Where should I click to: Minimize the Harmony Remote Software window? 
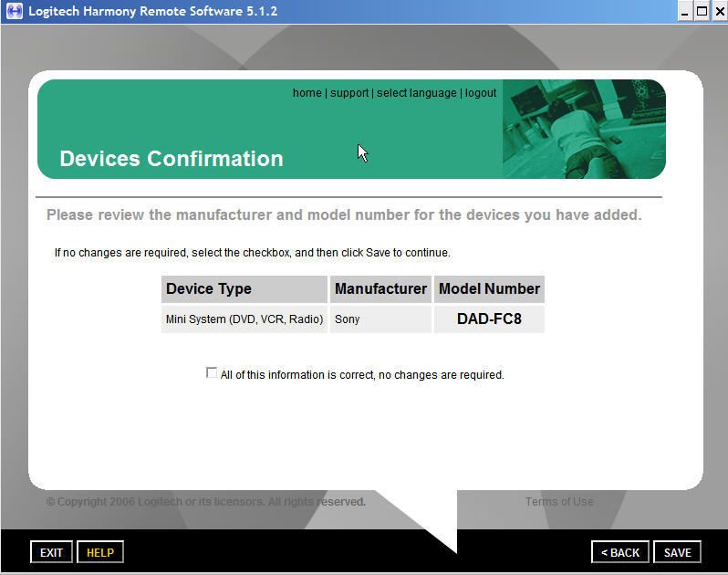point(684,11)
